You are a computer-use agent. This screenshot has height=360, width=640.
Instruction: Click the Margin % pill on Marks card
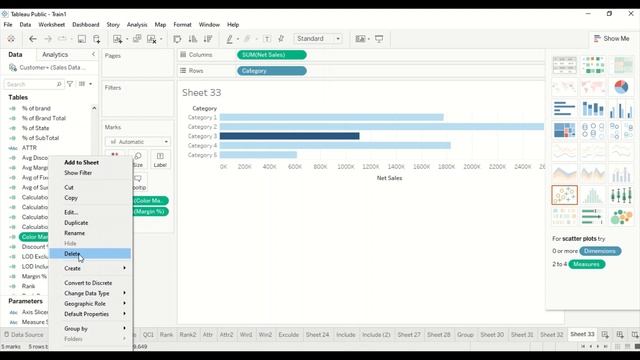[x=151, y=211]
